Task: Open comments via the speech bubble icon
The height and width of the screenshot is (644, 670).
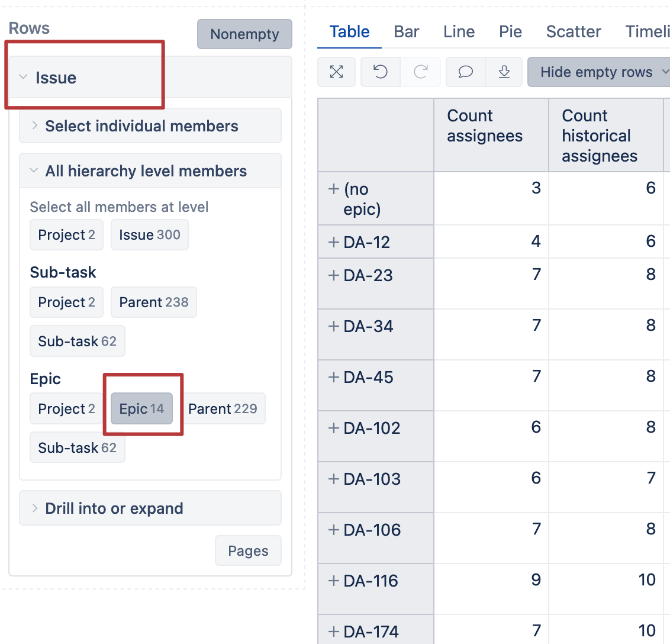Action: coord(465,72)
